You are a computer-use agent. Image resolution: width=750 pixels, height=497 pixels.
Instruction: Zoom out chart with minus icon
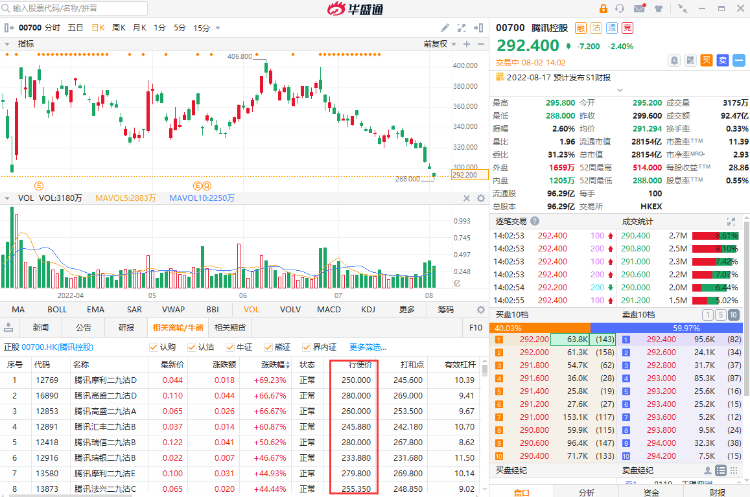coord(481,44)
